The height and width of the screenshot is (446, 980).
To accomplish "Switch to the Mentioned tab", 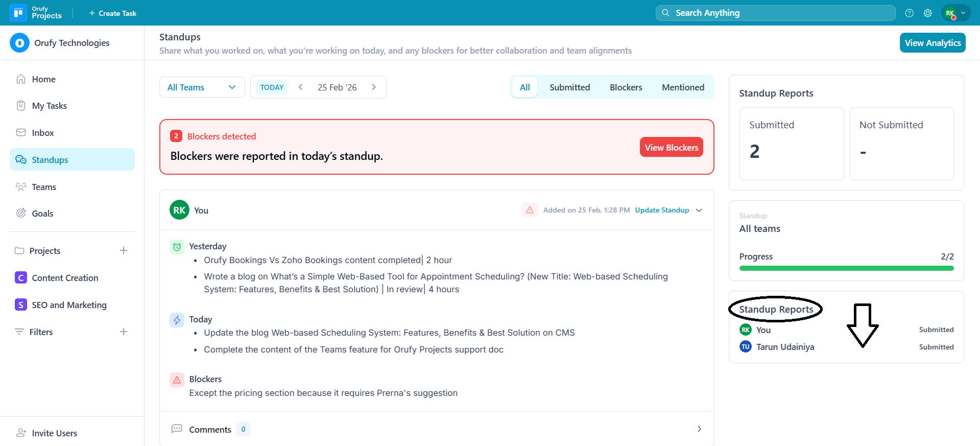I will click(x=683, y=87).
